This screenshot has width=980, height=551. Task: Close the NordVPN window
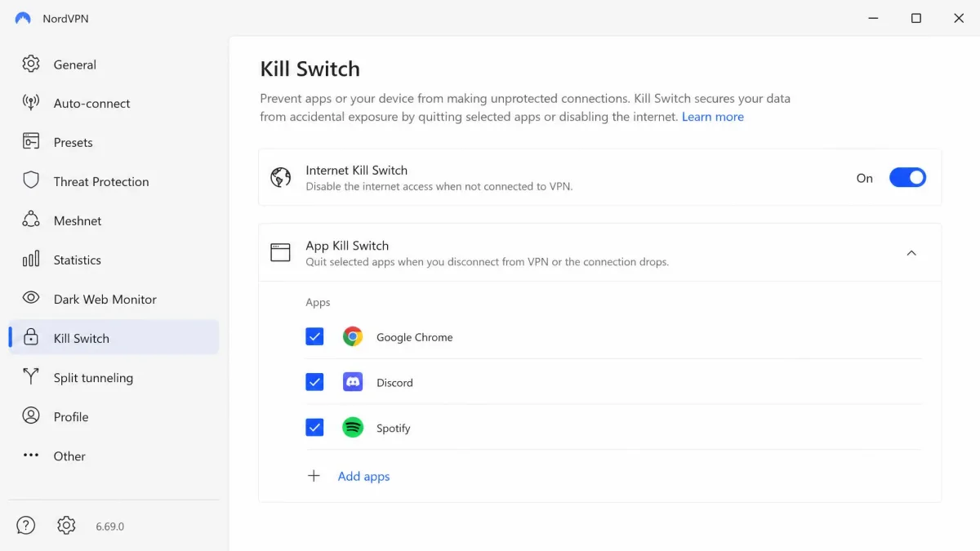[959, 18]
